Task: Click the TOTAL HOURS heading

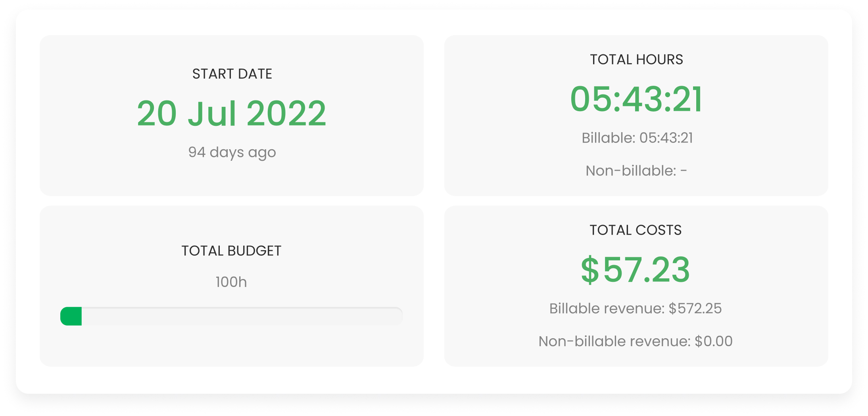Action: pyautogui.click(x=636, y=60)
